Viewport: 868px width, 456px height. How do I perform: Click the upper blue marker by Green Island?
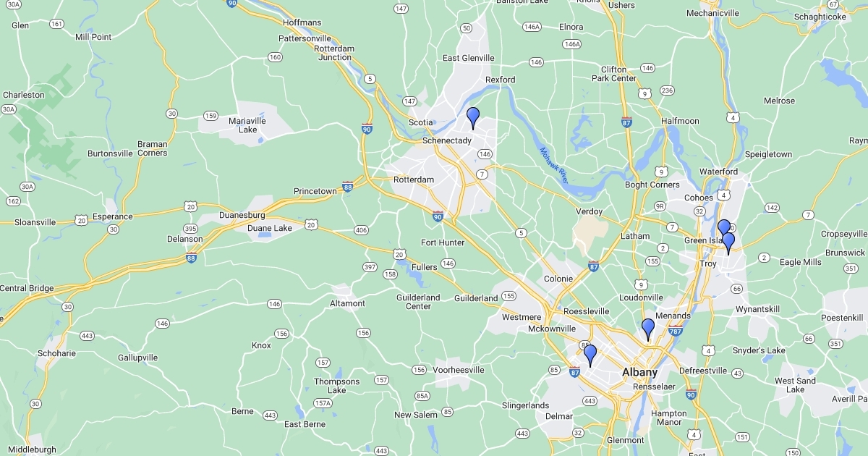click(723, 227)
